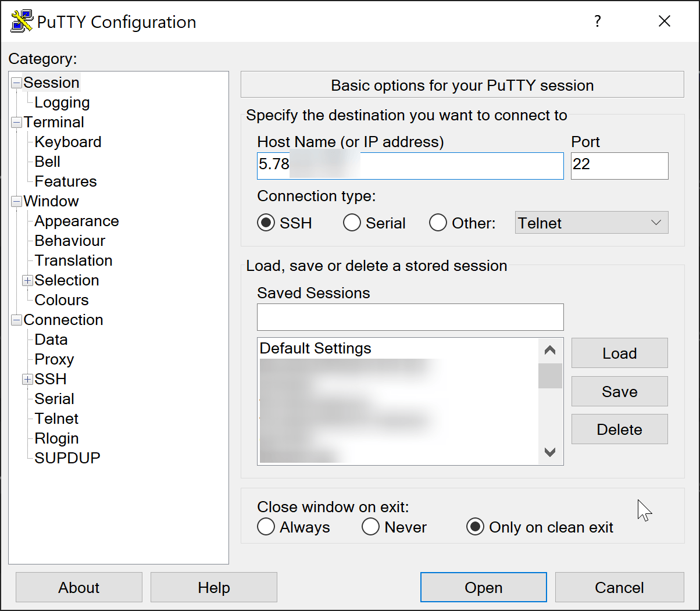This screenshot has height=611, width=700.
Task: Click the Port input field
Action: tap(620, 166)
